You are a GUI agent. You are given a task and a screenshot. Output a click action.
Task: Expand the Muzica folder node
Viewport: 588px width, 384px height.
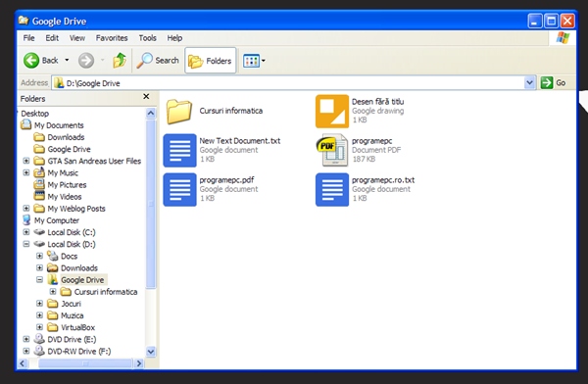39,315
